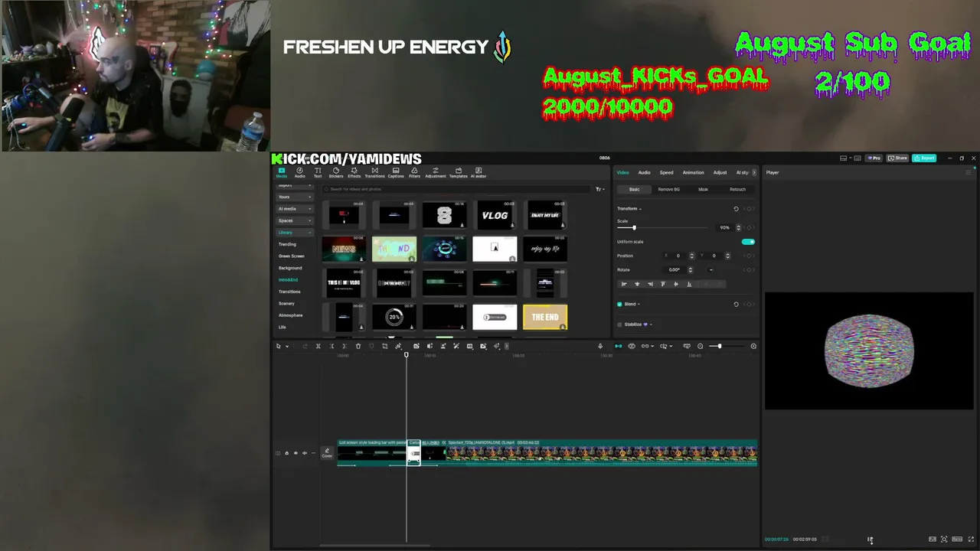The height and width of the screenshot is (551, 980).
Task: Open the AI avatar panel icon
Action: tap(479, 172)
